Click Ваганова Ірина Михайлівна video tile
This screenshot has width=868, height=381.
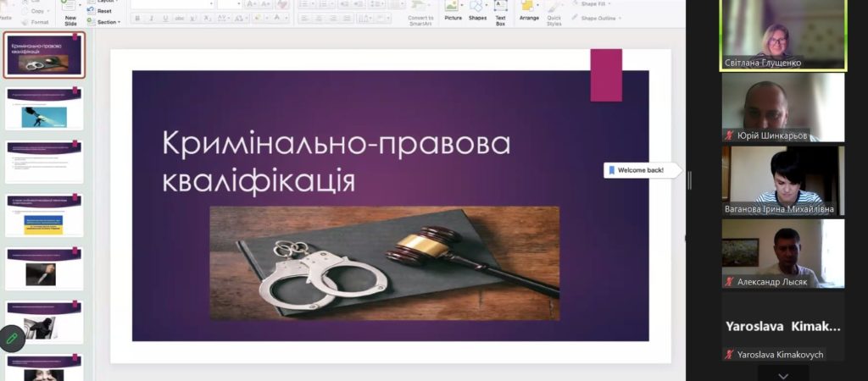point(783,180)
